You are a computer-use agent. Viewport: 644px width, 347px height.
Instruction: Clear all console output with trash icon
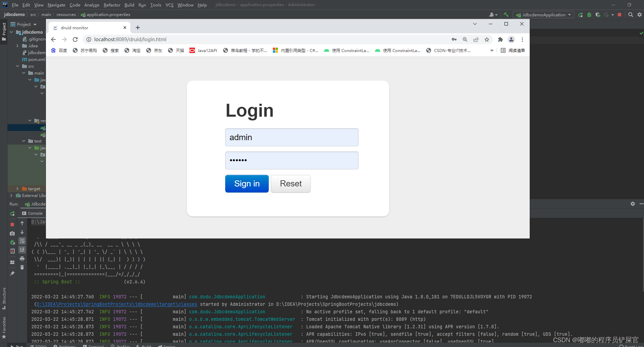point(22,267)
